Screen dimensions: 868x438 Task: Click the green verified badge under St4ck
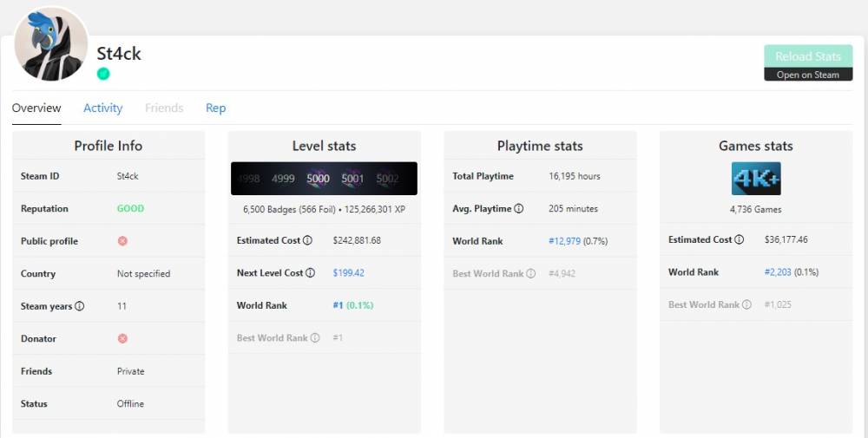point(103,74)
